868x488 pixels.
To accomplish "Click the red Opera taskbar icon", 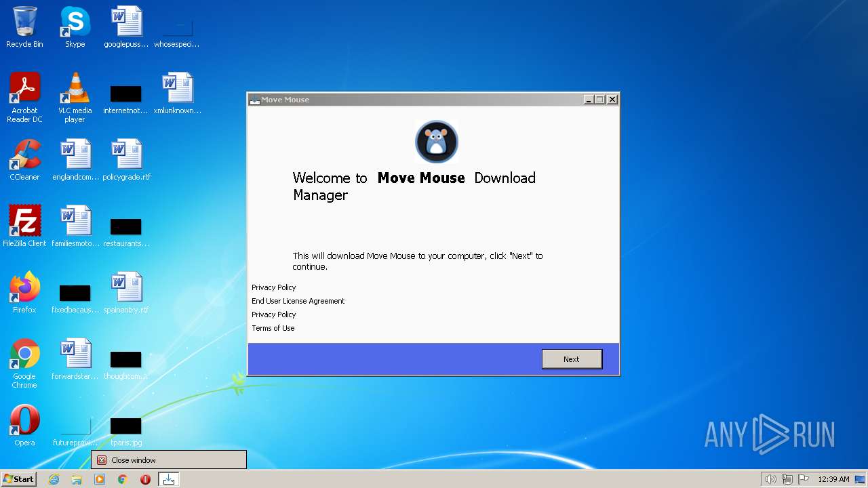I will coord(145,479).
